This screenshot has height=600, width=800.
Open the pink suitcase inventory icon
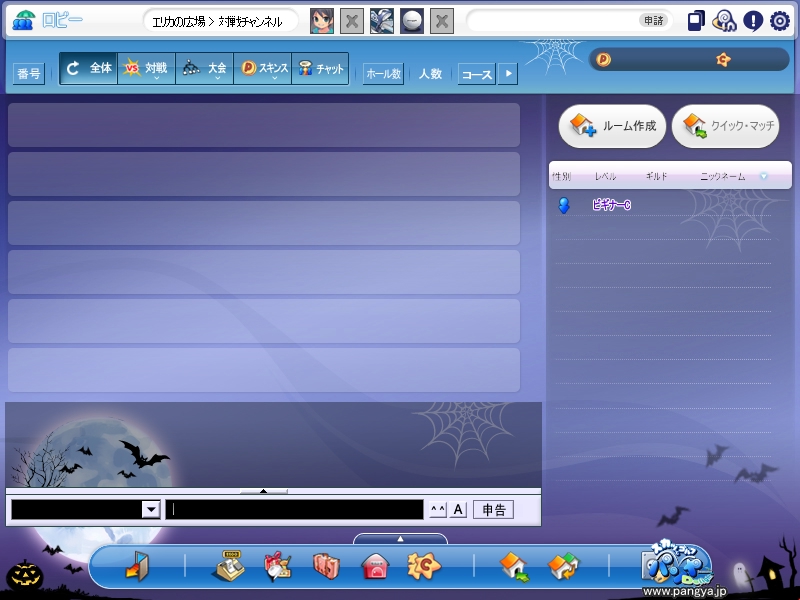tap(326, 566)
